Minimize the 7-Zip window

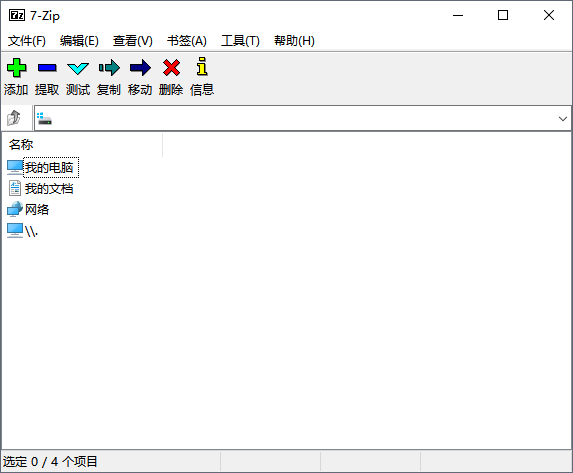coord(458,15)
